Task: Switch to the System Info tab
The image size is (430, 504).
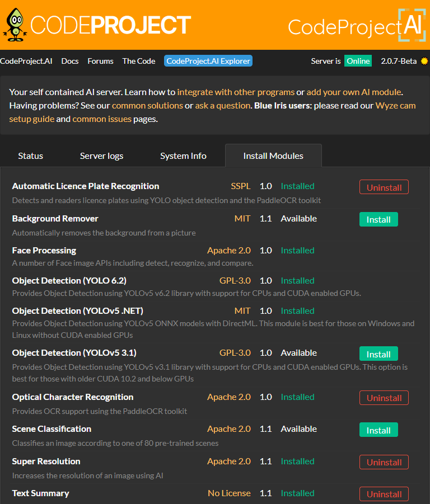Action: point(183,156)
